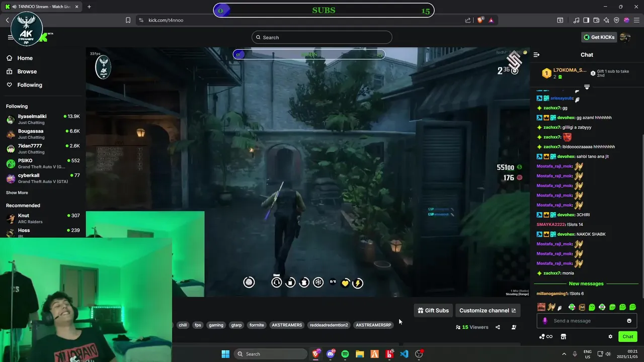Click the stream video player
The image size is (644, 362).
click(x=307, y=172)
